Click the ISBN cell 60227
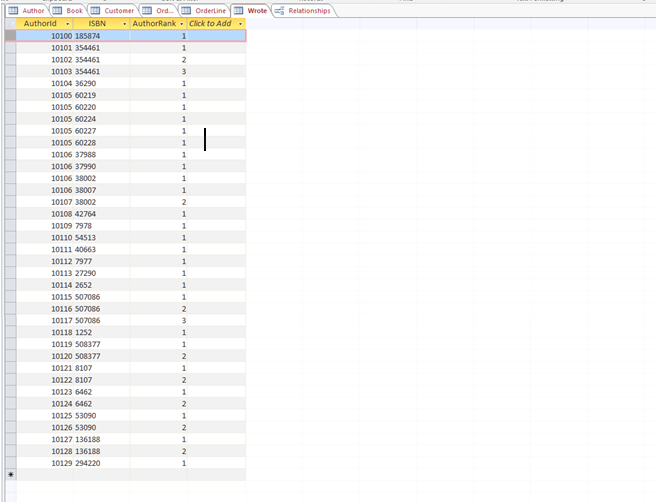The image size is (656, 502). [x=102, y=131]
